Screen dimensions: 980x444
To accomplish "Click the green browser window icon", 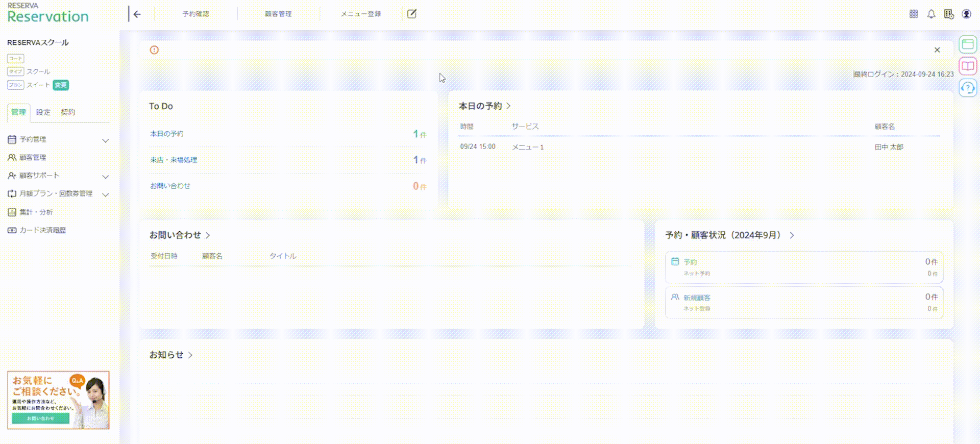I will tap(968, 45).
